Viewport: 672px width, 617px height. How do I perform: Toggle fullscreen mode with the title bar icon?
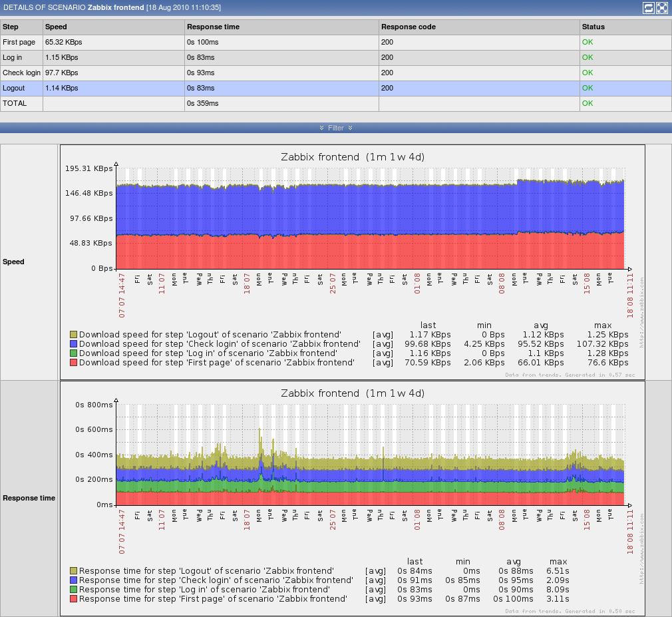[x=662, y=8]
